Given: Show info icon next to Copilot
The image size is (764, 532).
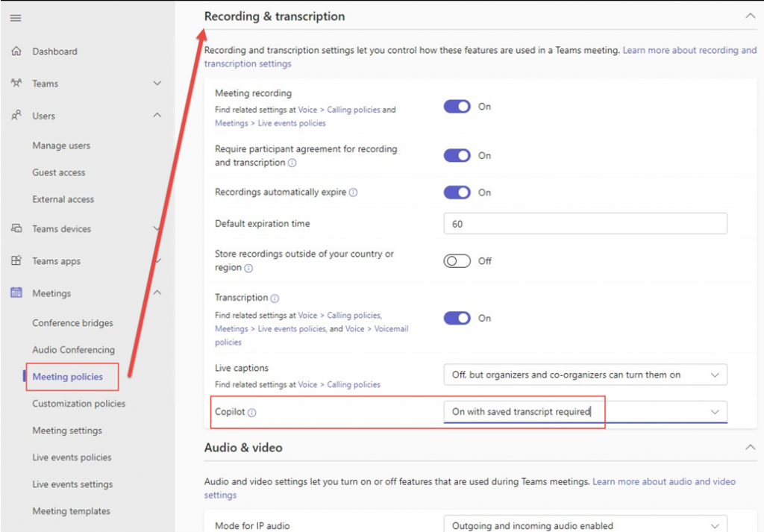Looking at the screenshot, I should pos(252,413).
